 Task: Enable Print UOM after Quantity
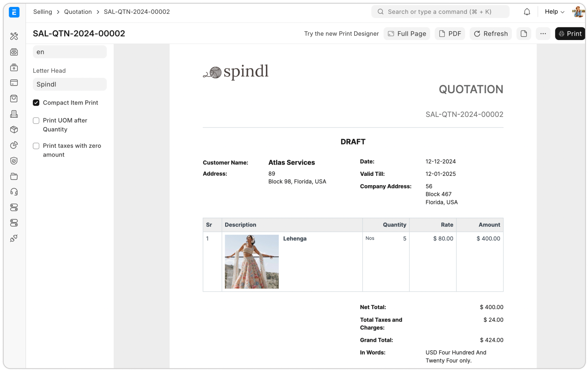coord(36,120)
